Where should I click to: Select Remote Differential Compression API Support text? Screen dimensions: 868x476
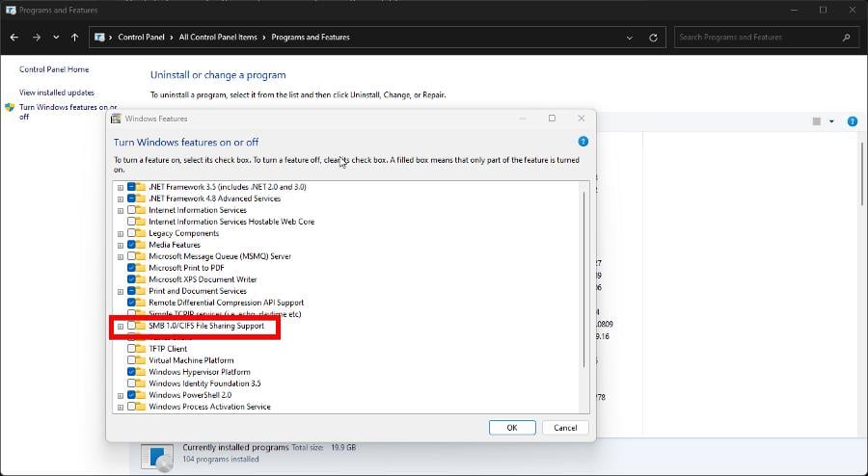point(226,303)
